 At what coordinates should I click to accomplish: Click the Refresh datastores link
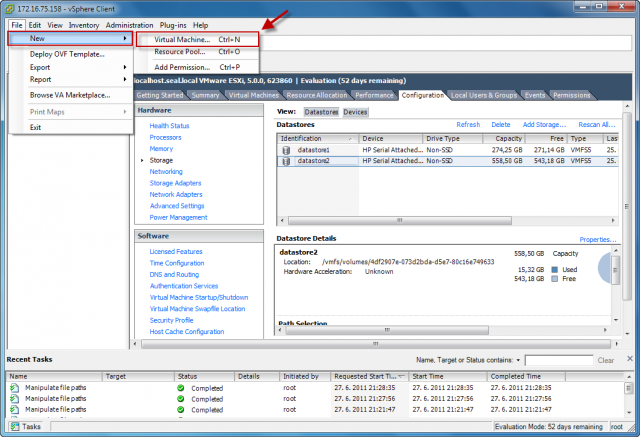pyautogui.click(x=468, y=124)
